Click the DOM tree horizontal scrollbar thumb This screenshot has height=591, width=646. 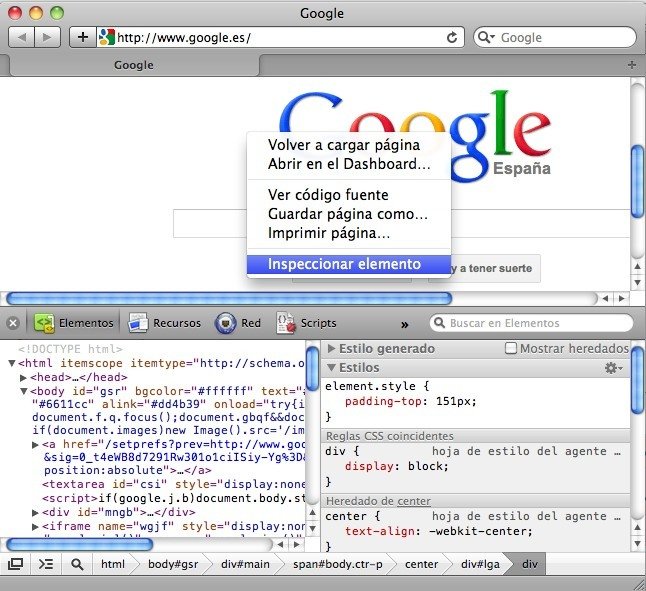80,544
